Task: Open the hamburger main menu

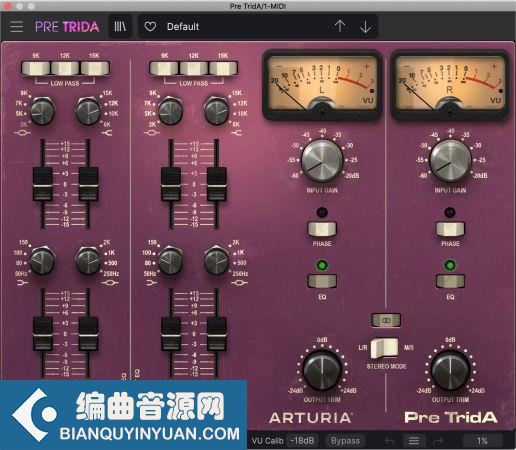Action: (16, 26)
